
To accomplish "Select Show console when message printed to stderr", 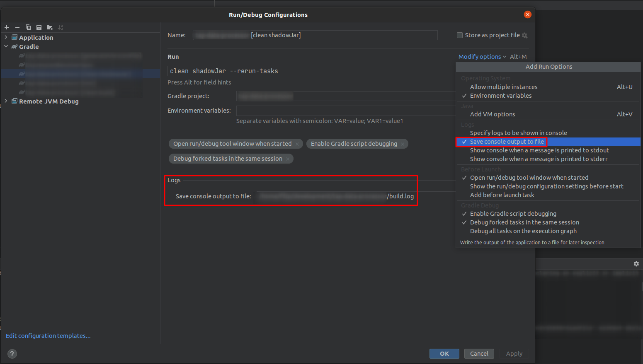I will 548,159.
